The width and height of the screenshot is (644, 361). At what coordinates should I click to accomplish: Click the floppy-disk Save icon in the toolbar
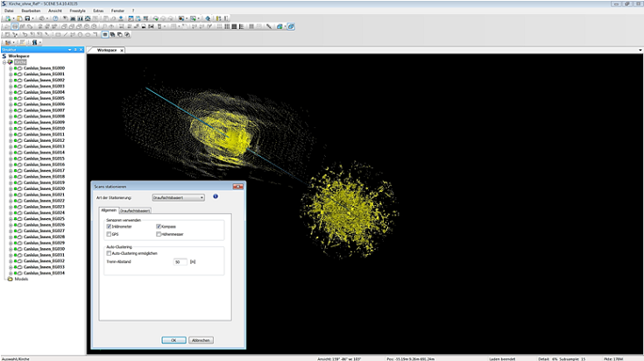click(27, 18)
